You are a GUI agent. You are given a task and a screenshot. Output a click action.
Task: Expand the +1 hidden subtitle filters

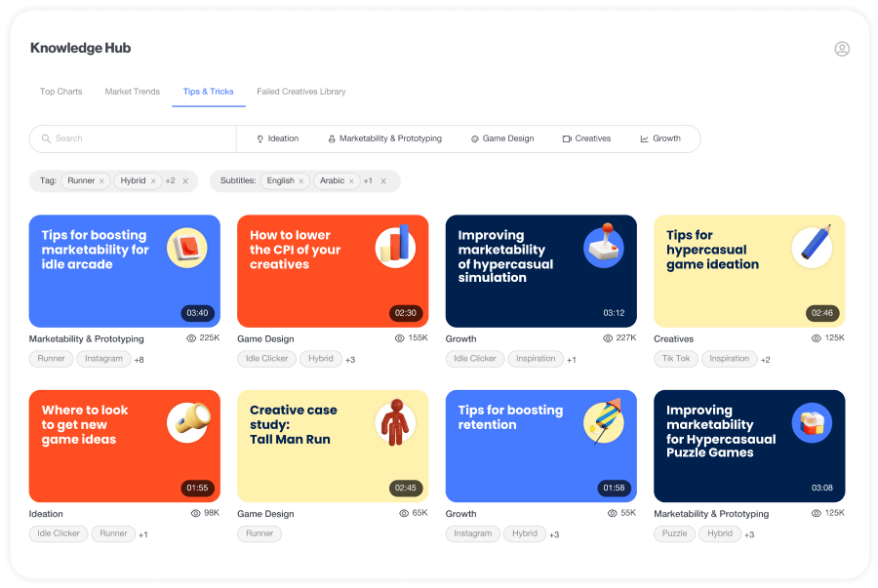tap(368, 181)
